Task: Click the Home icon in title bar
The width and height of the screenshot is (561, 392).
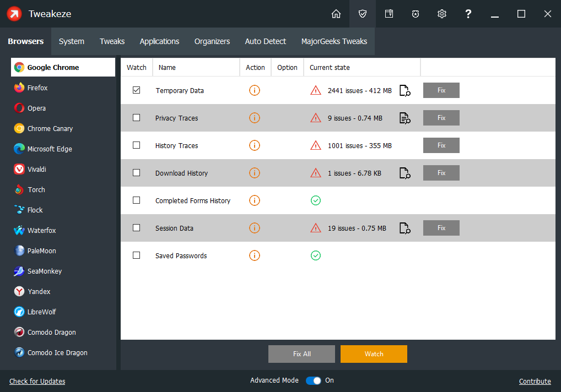Action: [336, 14]
